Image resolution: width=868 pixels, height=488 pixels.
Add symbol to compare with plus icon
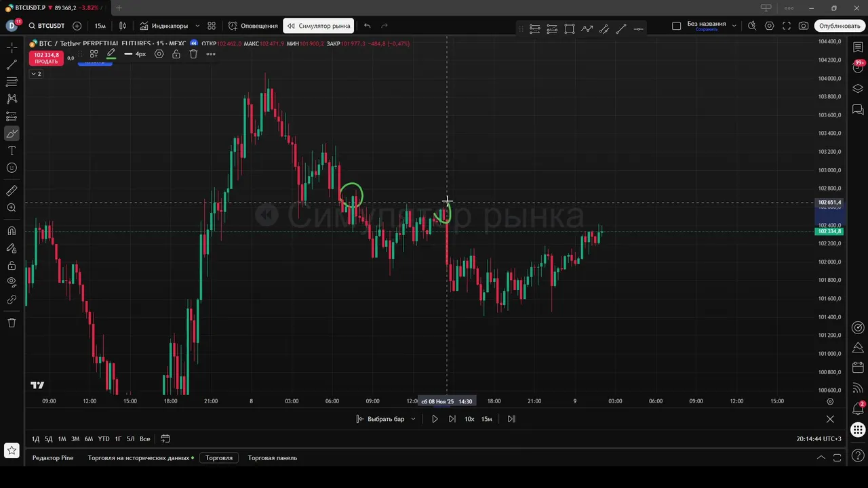coord(77,26)
